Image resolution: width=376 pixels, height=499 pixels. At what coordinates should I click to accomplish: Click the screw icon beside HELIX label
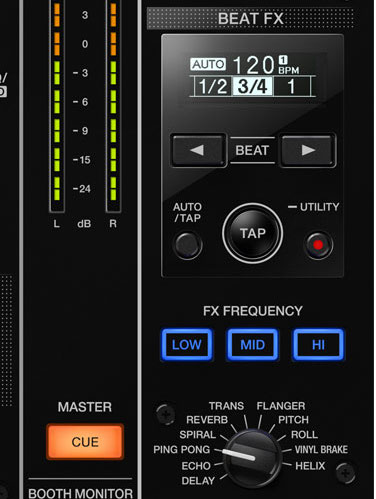[345, 473]
